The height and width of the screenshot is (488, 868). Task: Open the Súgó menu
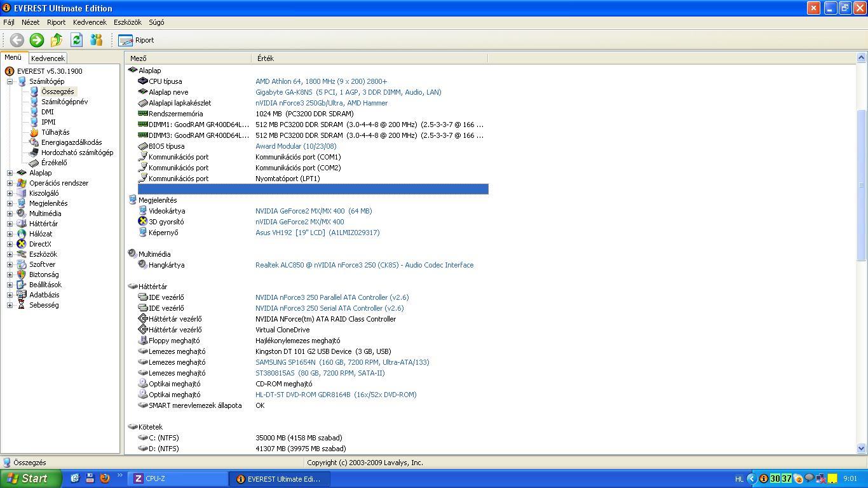pos(156,22)
